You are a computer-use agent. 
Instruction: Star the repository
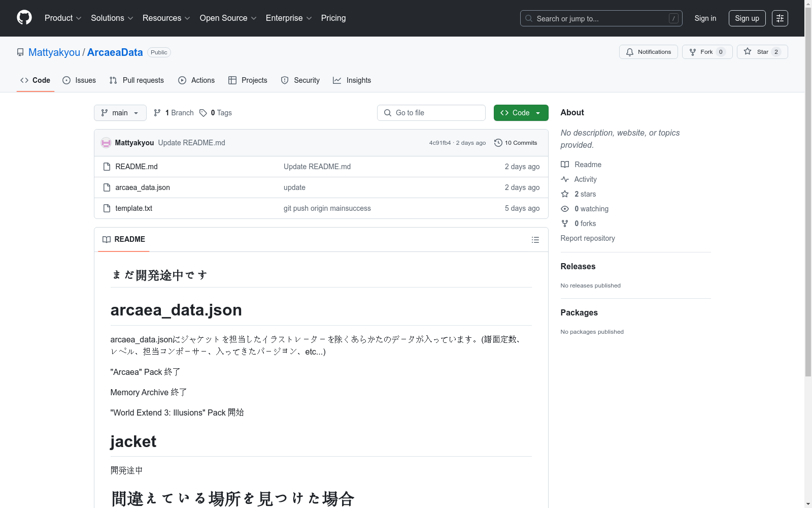pyautogui.click(x=762, y=52)
